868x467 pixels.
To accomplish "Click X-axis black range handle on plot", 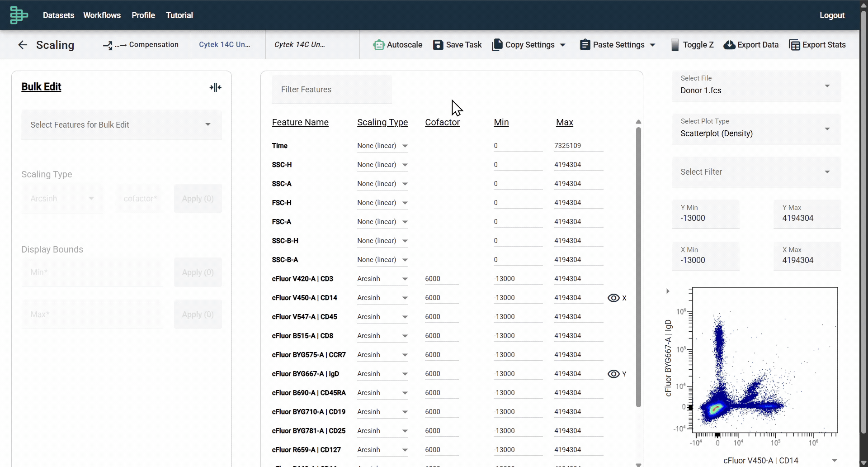I will click(x=717, y=435).
